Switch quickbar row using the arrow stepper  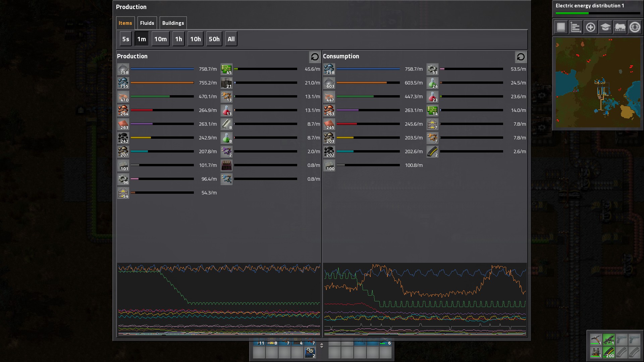coord(322,345)
